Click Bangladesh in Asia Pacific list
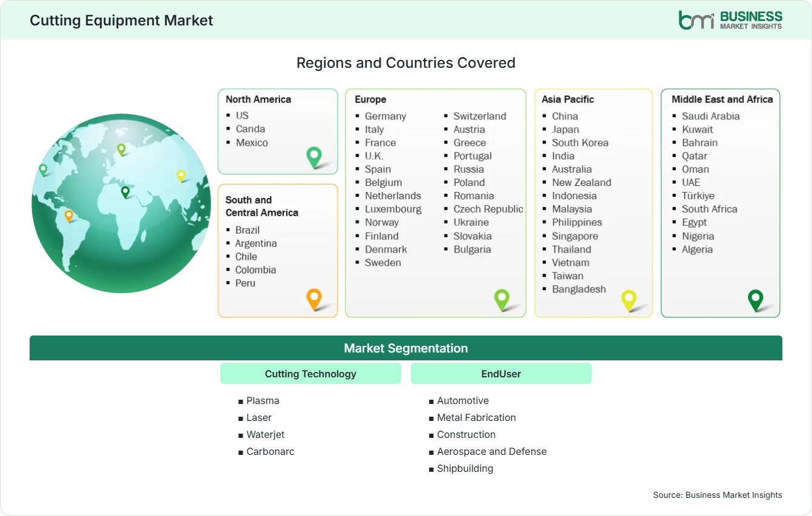This screenshot has width=812, height=516. [x=579, y=289]
